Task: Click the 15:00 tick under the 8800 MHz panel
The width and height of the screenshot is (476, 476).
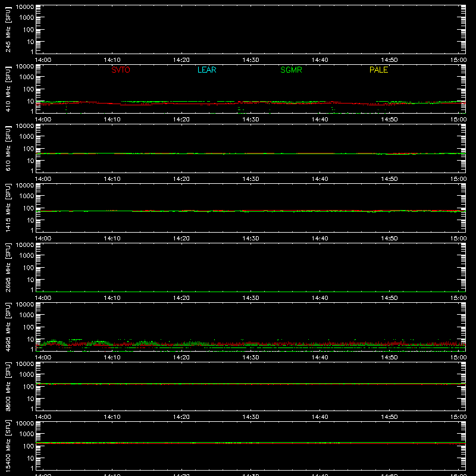Action: point(458,417)
